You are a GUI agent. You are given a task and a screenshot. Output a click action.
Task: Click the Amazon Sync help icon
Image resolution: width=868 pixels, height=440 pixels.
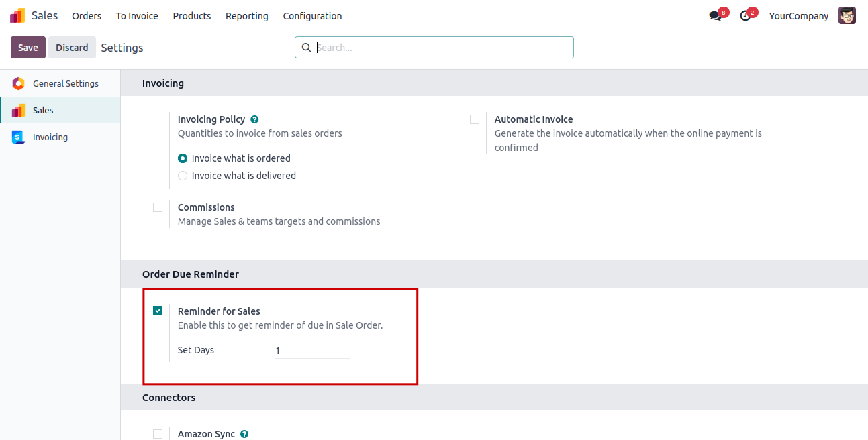click(x=244, y=434)
